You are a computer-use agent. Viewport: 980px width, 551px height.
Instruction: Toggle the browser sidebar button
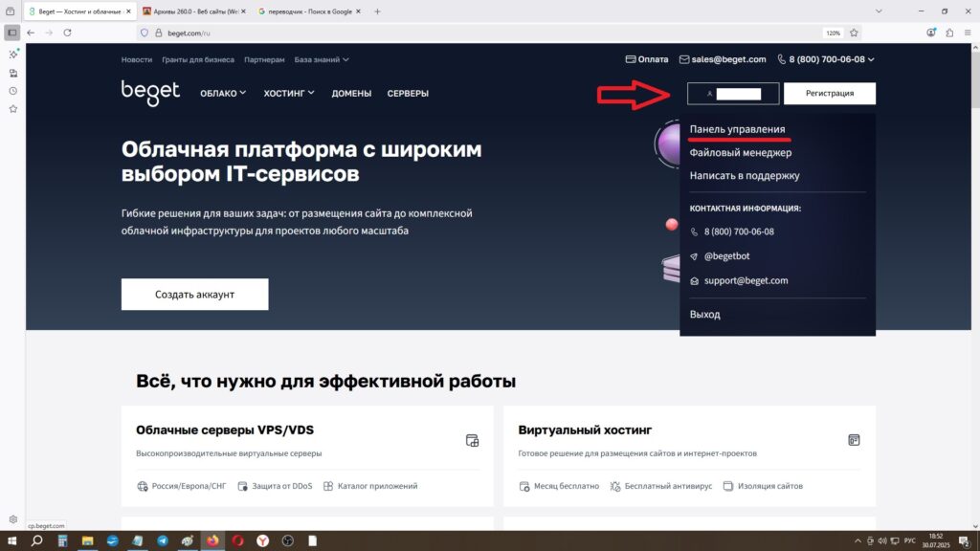[11, 33]
